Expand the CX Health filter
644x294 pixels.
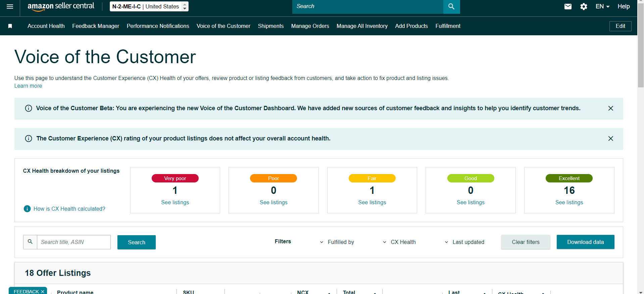pyautogui.click(x=399, y=242)
